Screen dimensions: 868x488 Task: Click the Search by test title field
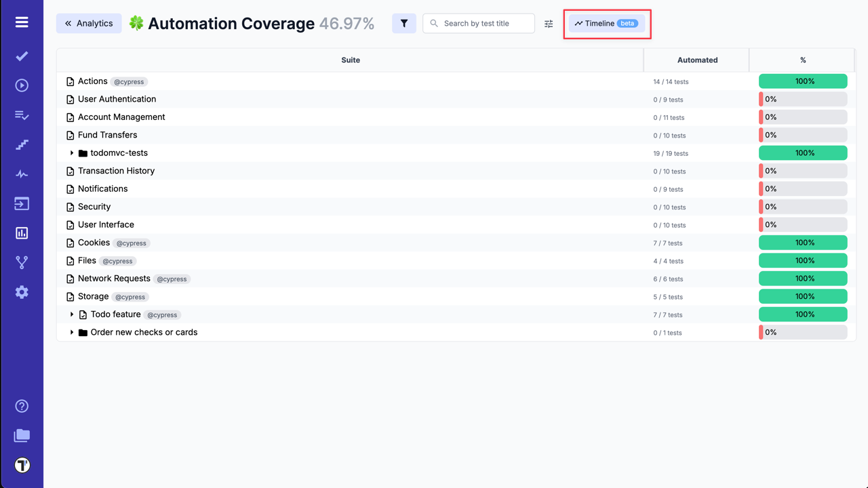pos(485,24)
